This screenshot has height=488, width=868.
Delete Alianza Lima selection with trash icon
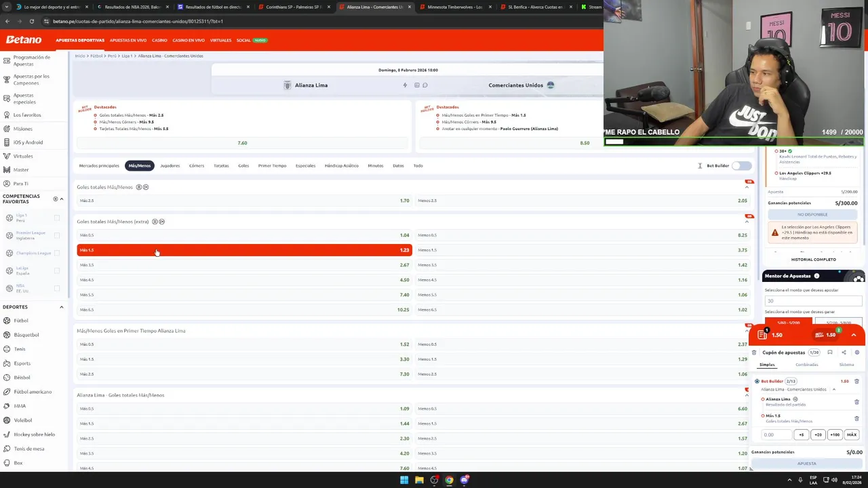click(x=856, y=402)
